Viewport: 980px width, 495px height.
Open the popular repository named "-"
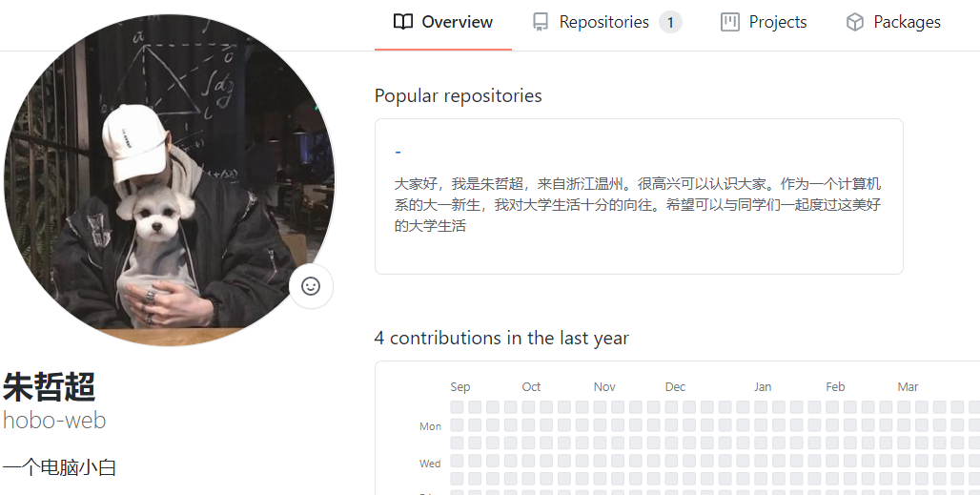398,152
